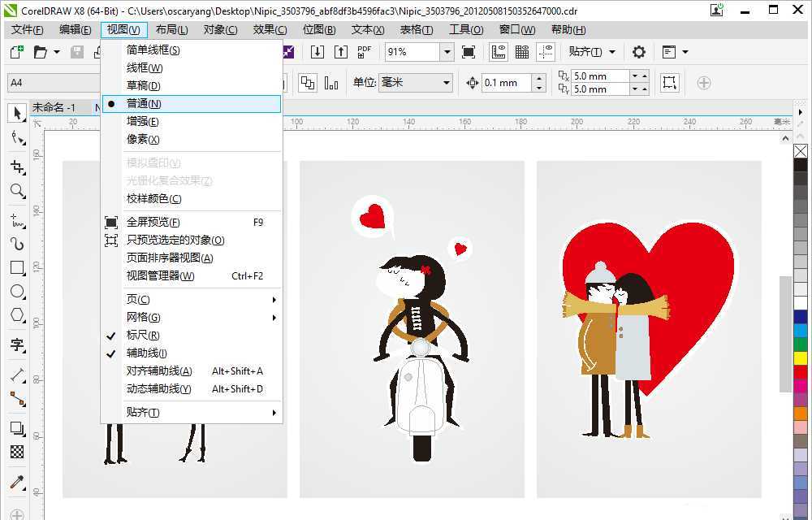This screenshot has height=520, width=812.
Task: Click the Publish to PDF toolbar icon
Action: click(364, 51)
